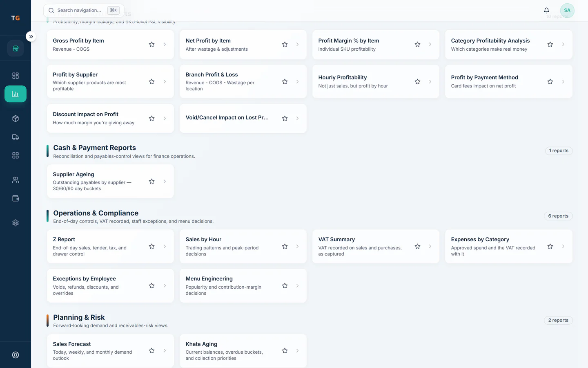Image resolution: width=588 pixels, height=368 pixels.
Task: Open the help lifebuoy icon in sidebar
Action: [x=16, y=355]
